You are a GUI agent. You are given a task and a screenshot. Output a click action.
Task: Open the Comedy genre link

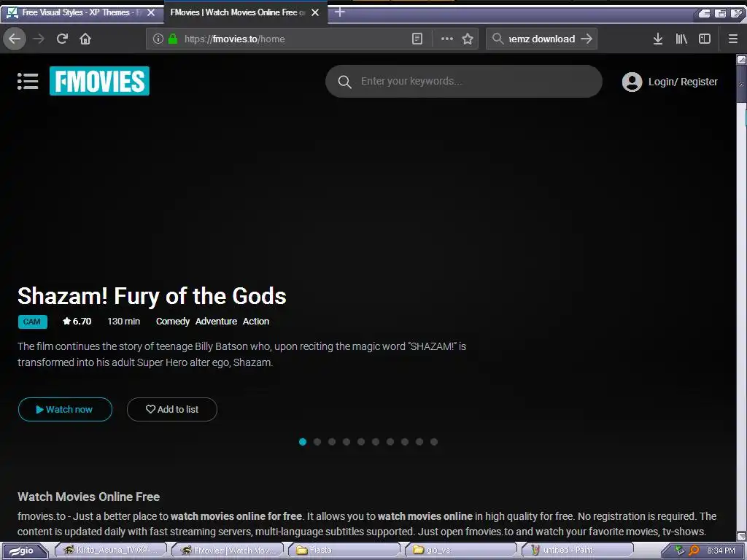(172, 322)
